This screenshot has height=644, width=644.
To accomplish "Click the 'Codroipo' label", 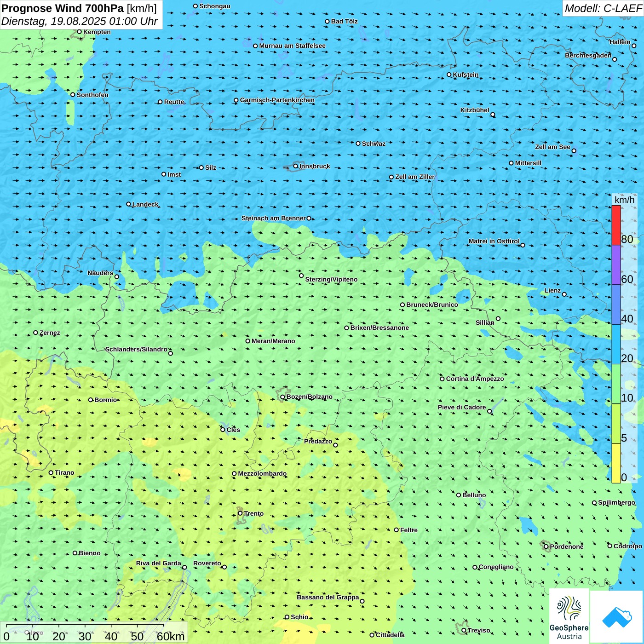I will (628, 546).
